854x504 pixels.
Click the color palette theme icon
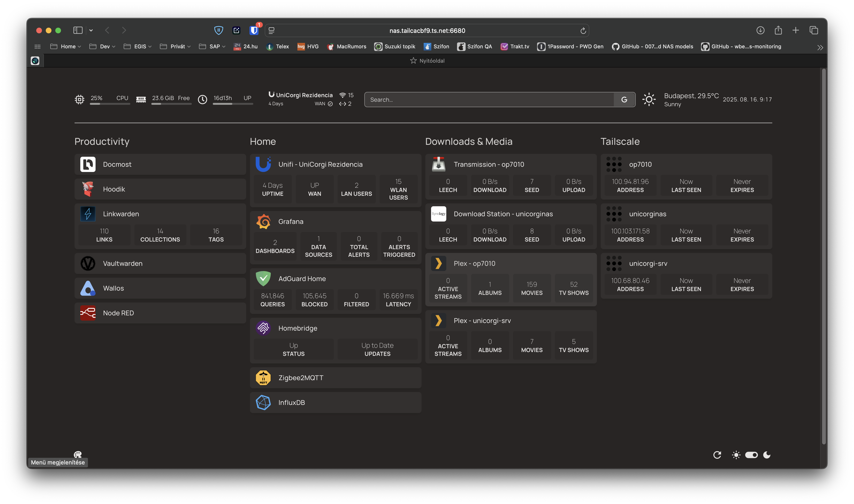point(78,454)
